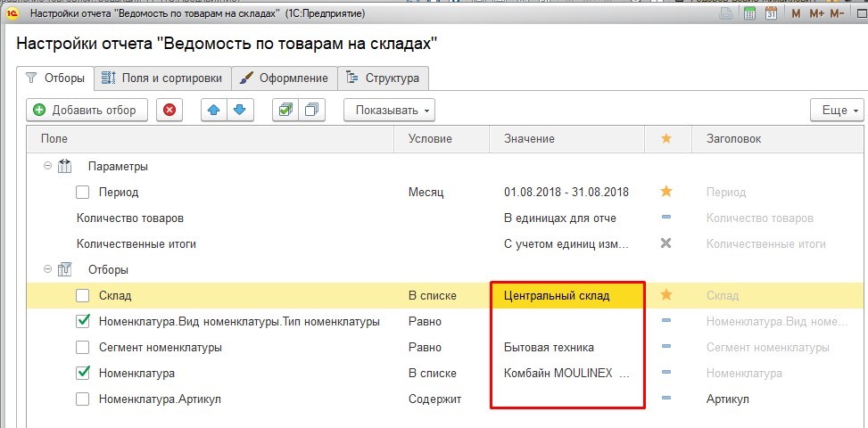Click the red delete filter icon
Image resolution: width=868 pixels, height=428 pixels.
pos(169,110)
